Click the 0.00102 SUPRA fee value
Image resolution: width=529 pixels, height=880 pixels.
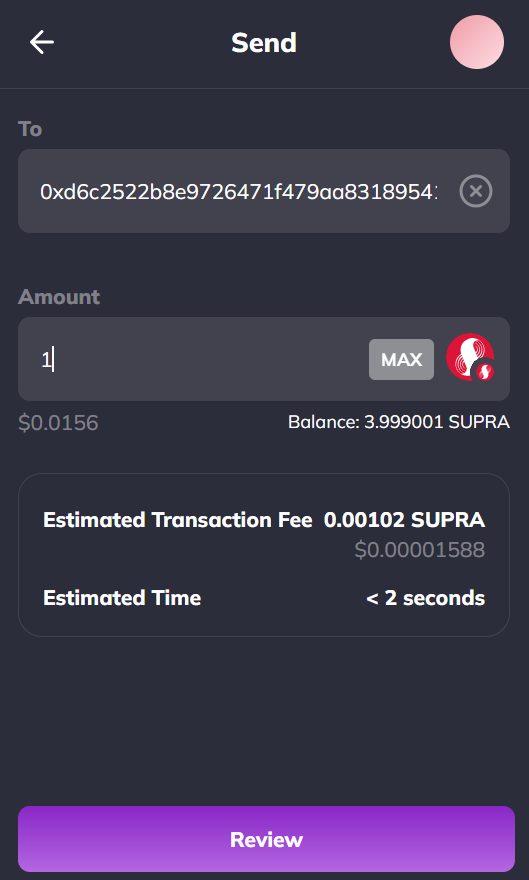tap(404, 520)
